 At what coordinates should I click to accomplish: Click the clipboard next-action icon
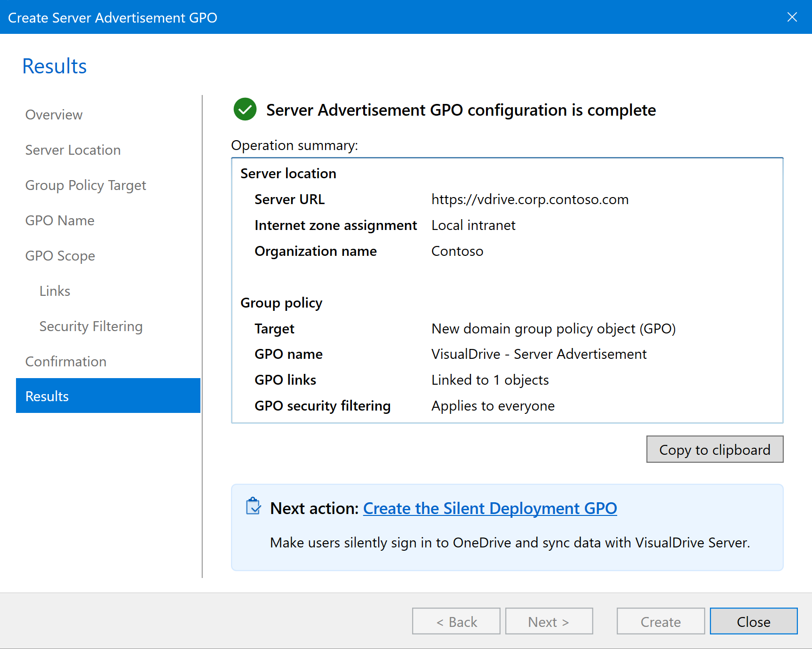coord(253,507)
